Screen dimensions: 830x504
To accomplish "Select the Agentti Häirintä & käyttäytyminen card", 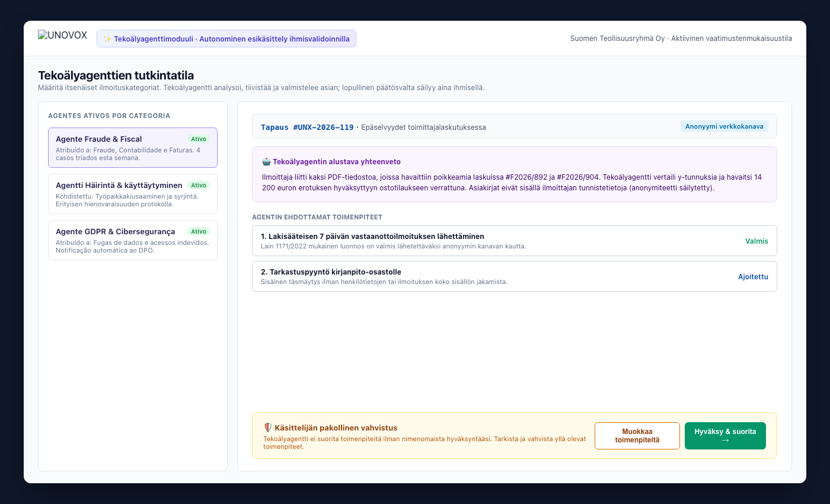I will click(x=133, y=194).
